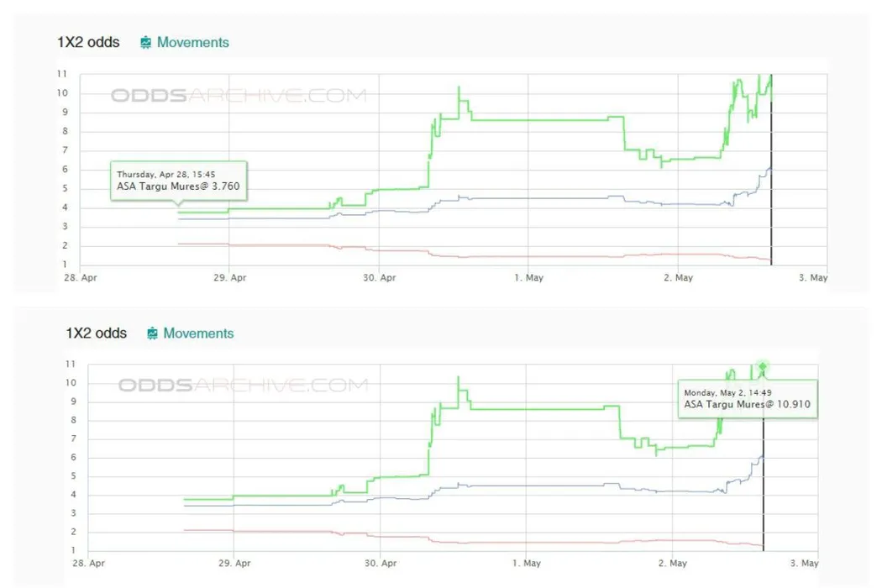Click the highlighted green data point in the bottom chart
882x588 pixels.
[x=762, y=366]
